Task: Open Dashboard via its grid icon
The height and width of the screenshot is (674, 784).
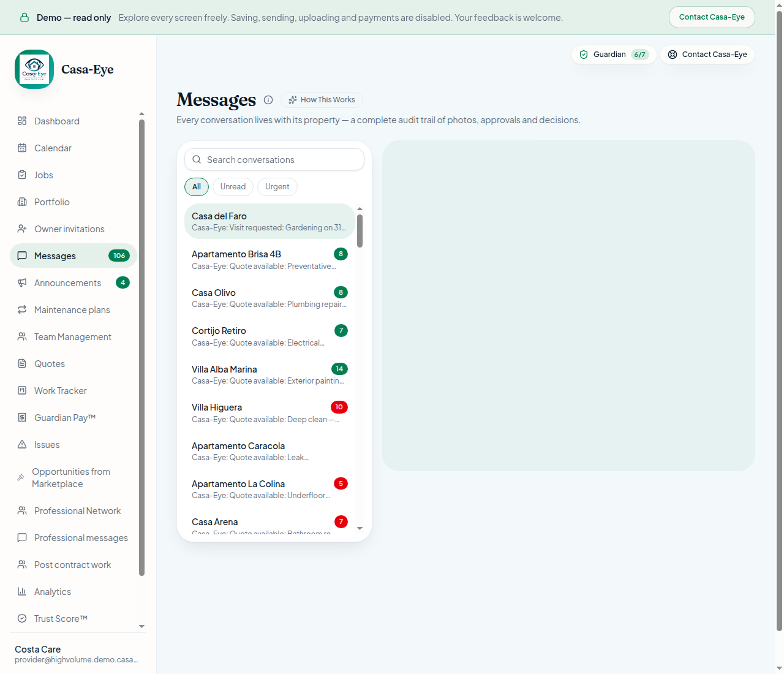Action: pos(22,121)
